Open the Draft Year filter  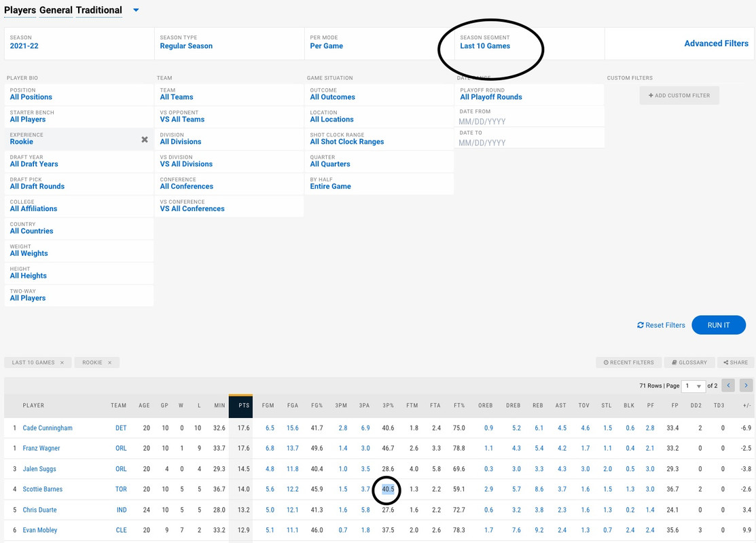point(79,162)
